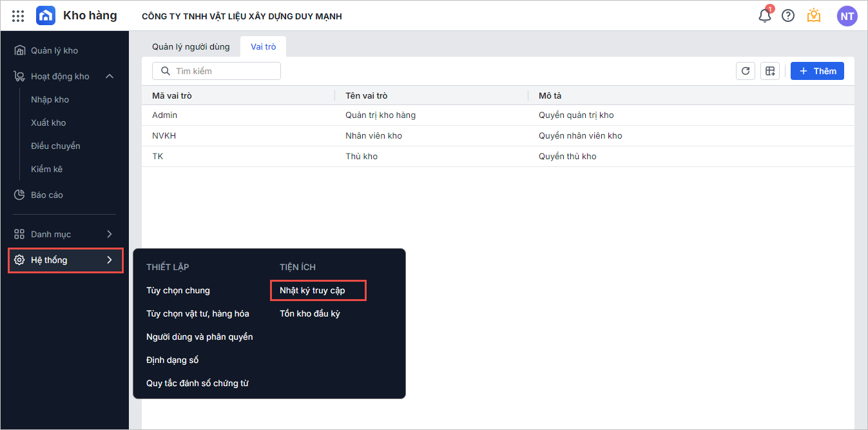
Task: Open the help question mark icon
Action: pyautogui.click(x=788, y=15)
